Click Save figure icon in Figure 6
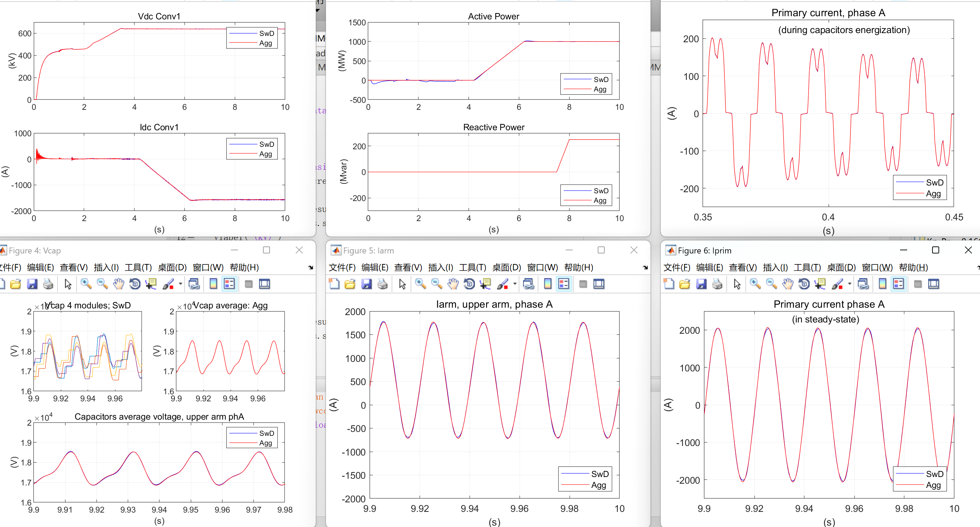Screen dimensions: 980x527 [x=701, y=284]
